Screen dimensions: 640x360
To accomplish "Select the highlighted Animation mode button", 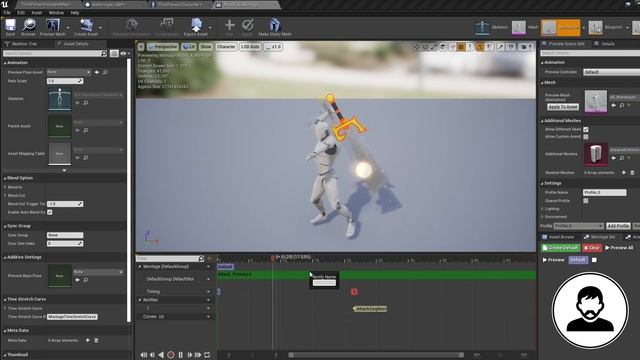I will 560,28.
